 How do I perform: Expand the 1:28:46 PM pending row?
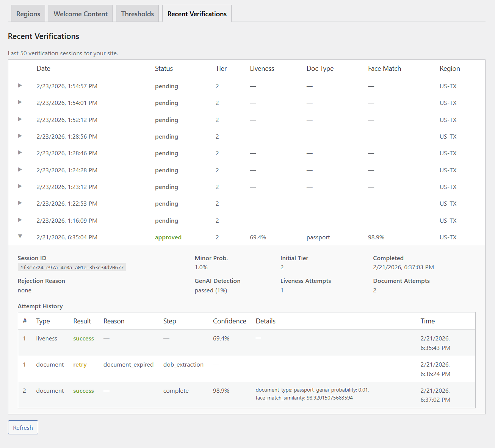tap(20, 153)
